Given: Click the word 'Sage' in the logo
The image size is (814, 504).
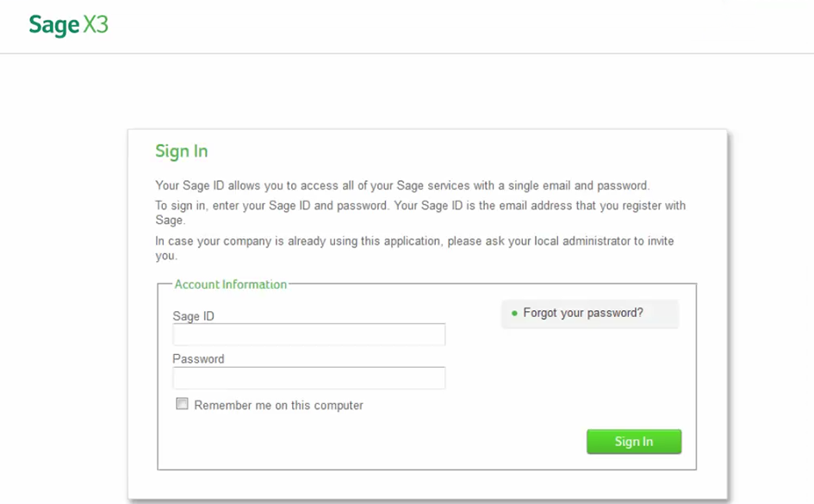Looking at the screenshot, I should [x=53, y=25].
